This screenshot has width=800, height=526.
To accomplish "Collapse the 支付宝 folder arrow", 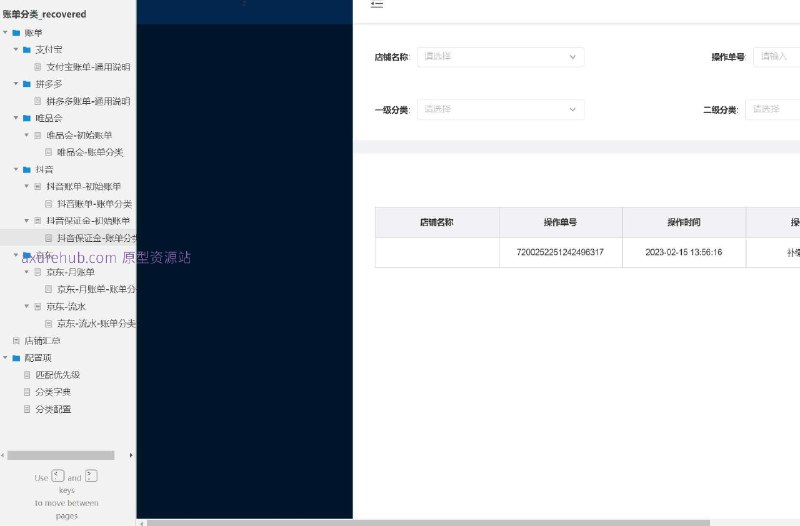I will [16, 49].
